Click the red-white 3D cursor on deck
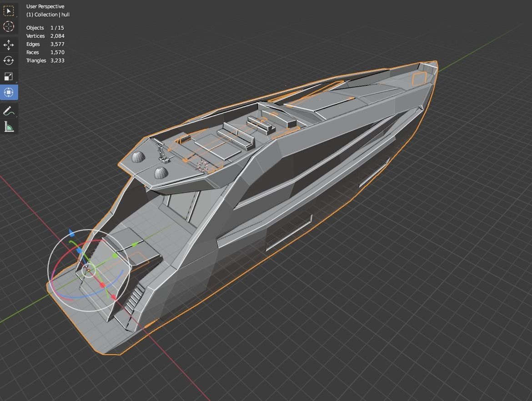Screen dimensions: 532x401 pos(202,165)
